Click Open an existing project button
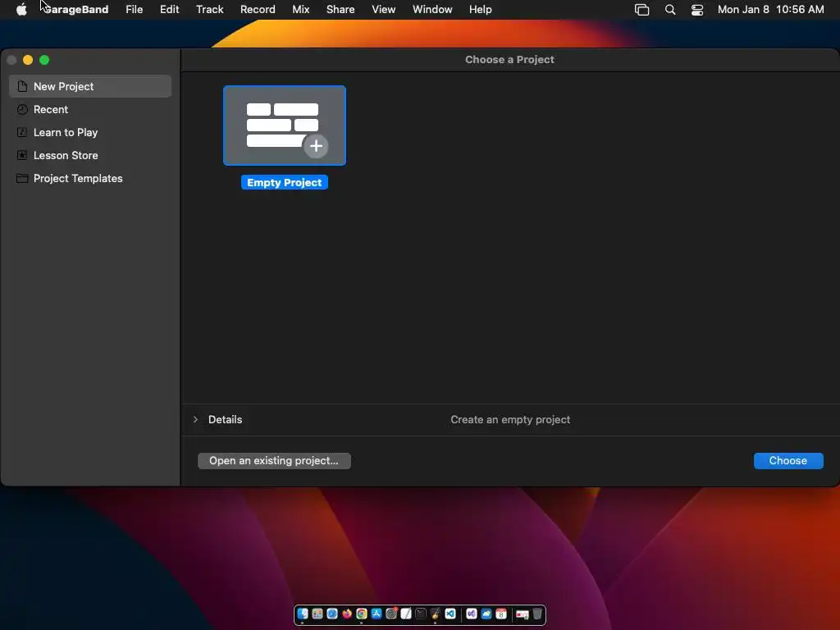840x630 pixels. pyautogui.click(x=274, y=461)
